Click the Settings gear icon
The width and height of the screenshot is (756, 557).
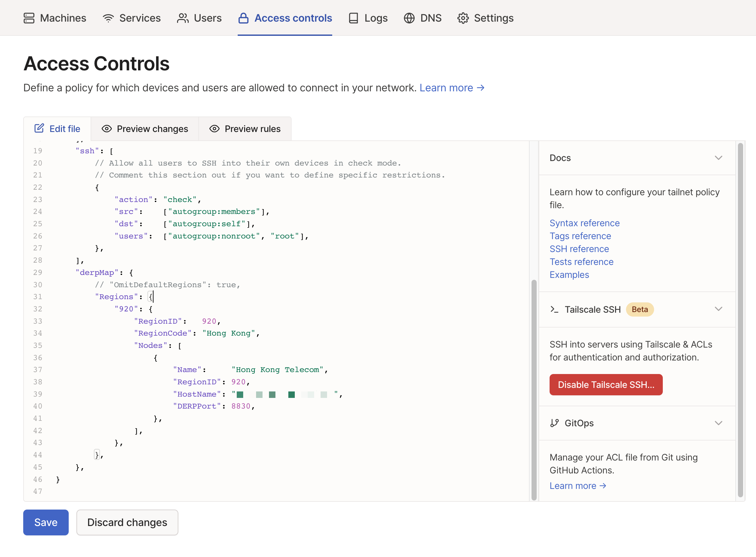tap(463, 18)
